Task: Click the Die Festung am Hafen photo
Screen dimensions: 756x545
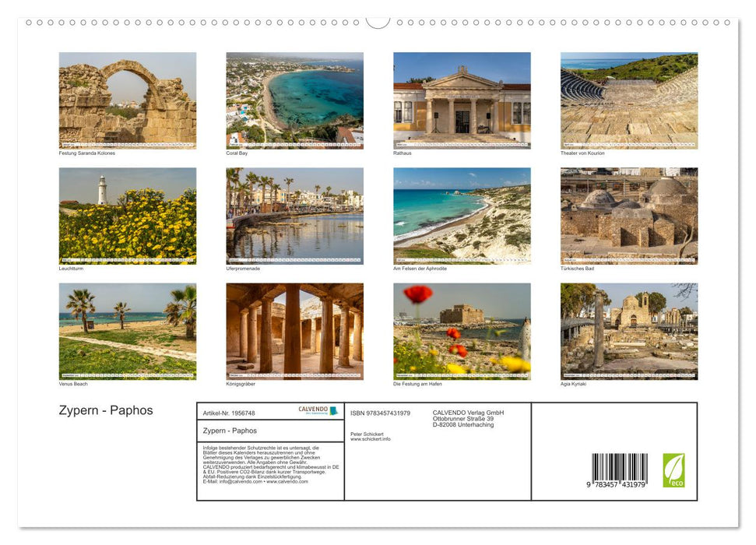Action: (462, 332)
